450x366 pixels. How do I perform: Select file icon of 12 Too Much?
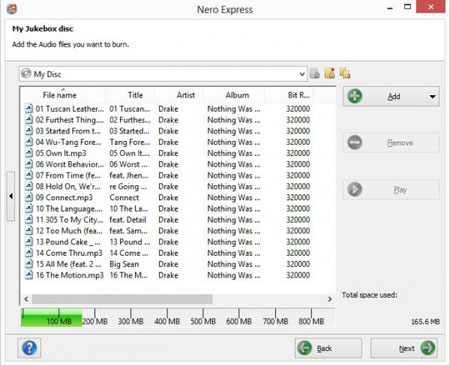click(29, 230)
